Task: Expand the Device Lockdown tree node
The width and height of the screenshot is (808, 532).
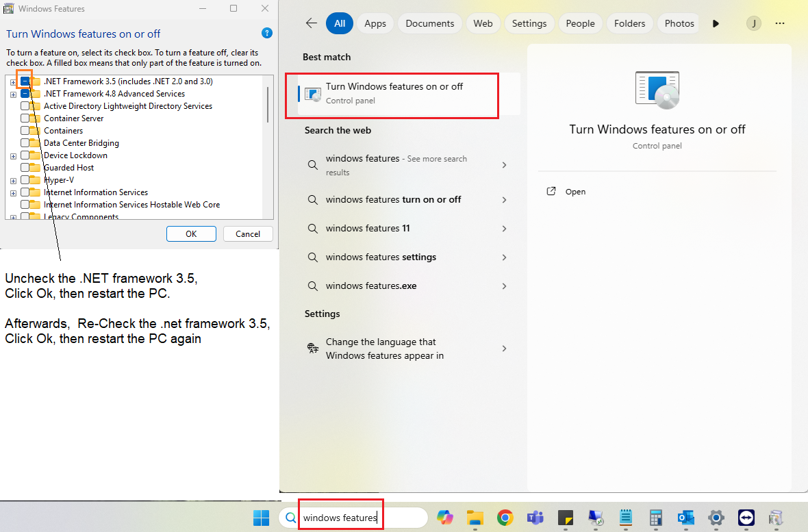Action: (x=13, y=156)
